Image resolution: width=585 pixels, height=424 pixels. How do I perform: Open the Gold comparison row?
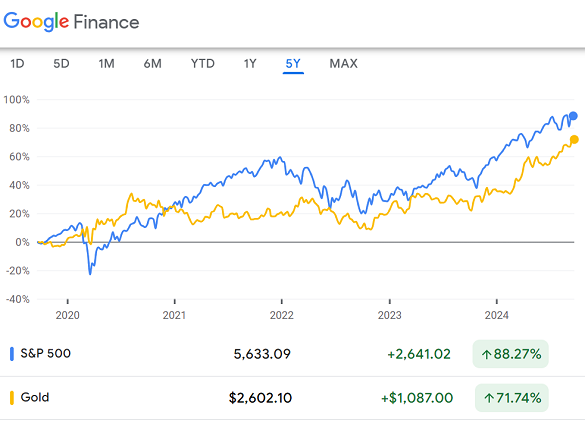[x=292, y=398]
